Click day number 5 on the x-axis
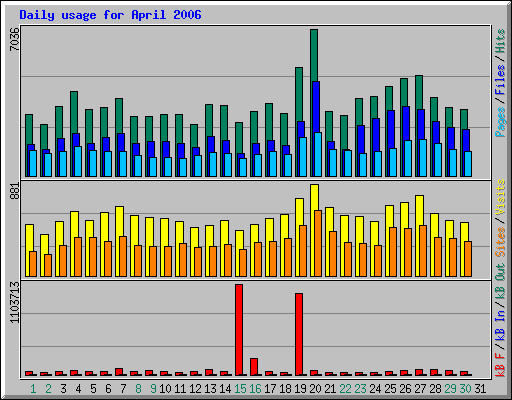Viewport: 512px width, 400px height. [93, 389]
